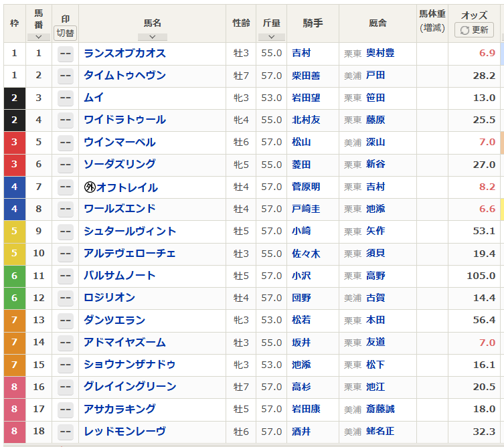Open the sort dropdown under 馬名
Screen dimensions: 504x447
(x=153, y=37)
